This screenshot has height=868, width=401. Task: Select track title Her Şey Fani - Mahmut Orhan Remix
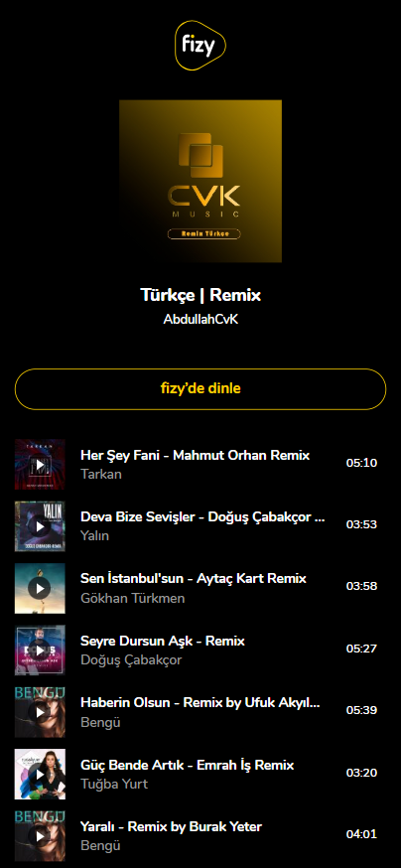coord(196,456)
